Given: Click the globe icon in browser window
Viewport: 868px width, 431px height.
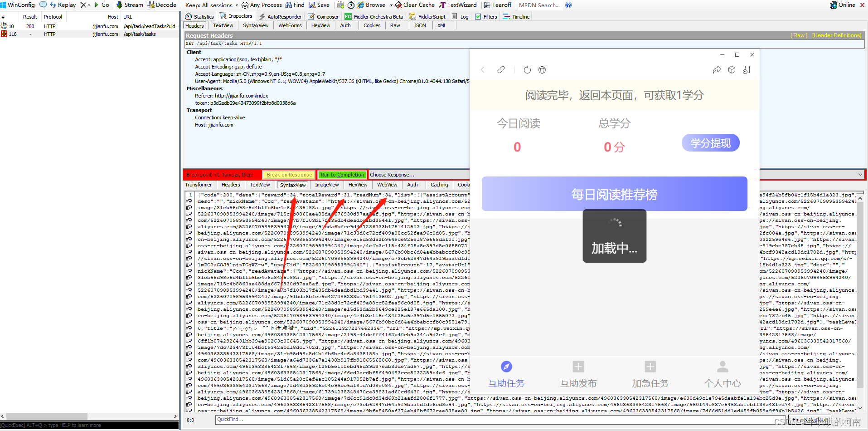Looking at the screenshot, I should click(542, 70).
